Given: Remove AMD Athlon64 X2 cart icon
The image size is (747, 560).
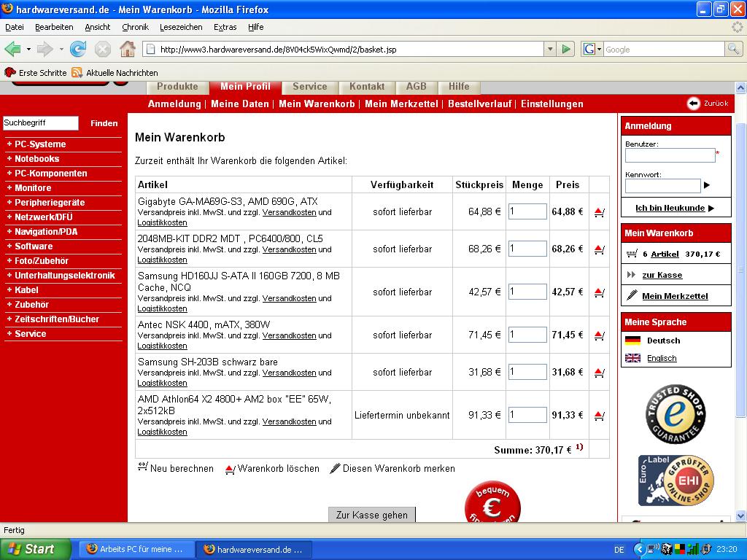Looking at the screenshot, I should (600, 416).
